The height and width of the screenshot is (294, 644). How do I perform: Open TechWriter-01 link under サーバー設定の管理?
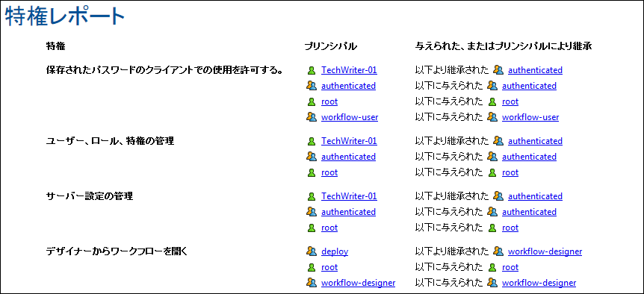pyautogui.click(x=349, y=196)
